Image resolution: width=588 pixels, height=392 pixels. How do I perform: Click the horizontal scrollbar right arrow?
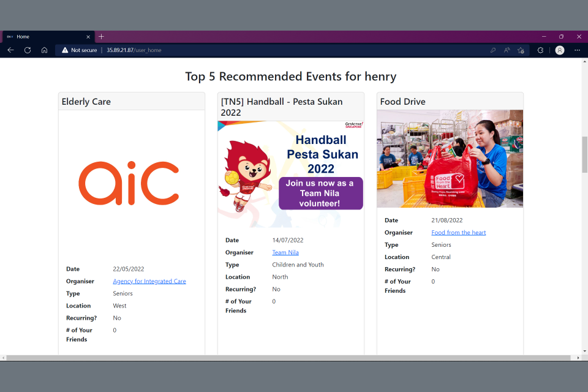578,358
